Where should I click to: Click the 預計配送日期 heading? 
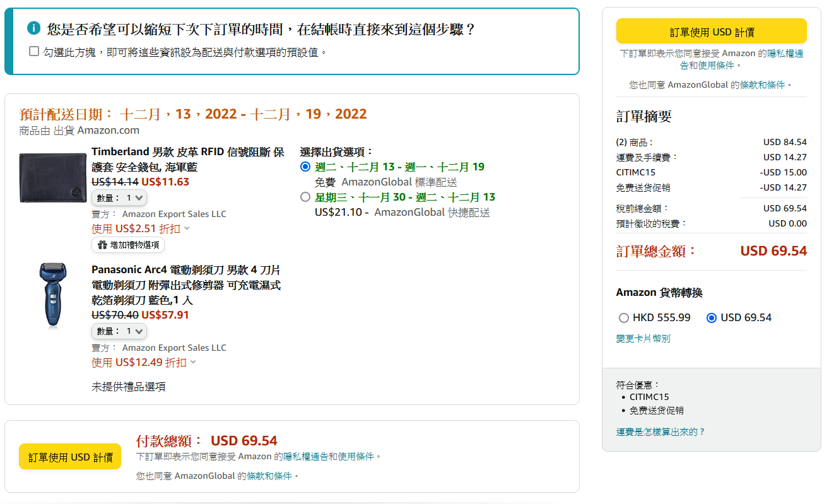click(193, 114)
